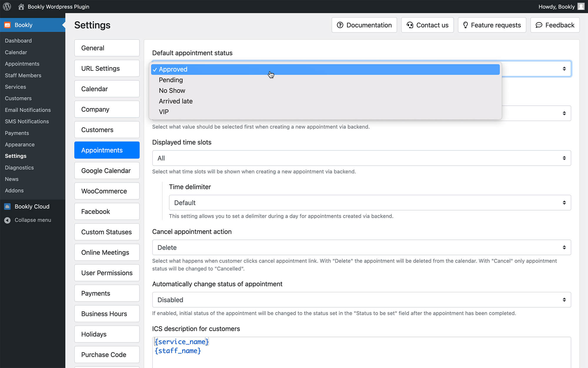
Task: Click the Feedback button label
Action: [x=560, y=25]
